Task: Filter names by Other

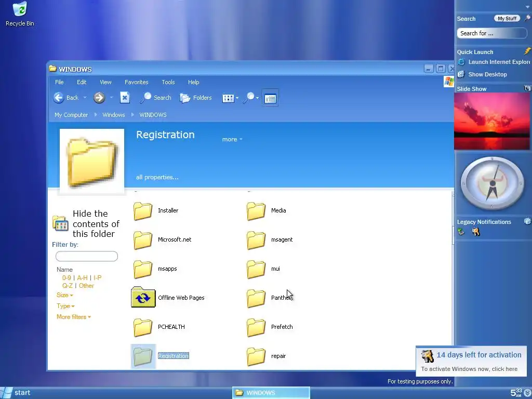Action: tap(86, 286)
